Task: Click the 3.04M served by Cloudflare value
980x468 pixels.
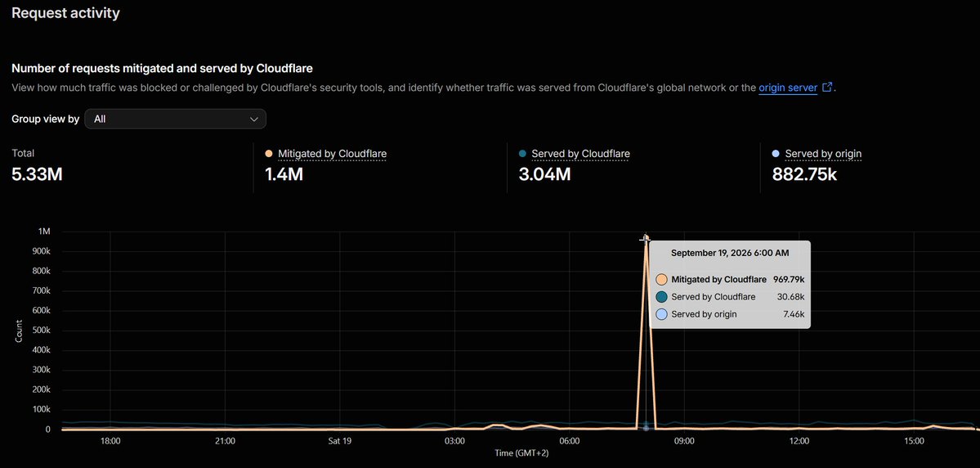Action: click(x=544, y=174)
